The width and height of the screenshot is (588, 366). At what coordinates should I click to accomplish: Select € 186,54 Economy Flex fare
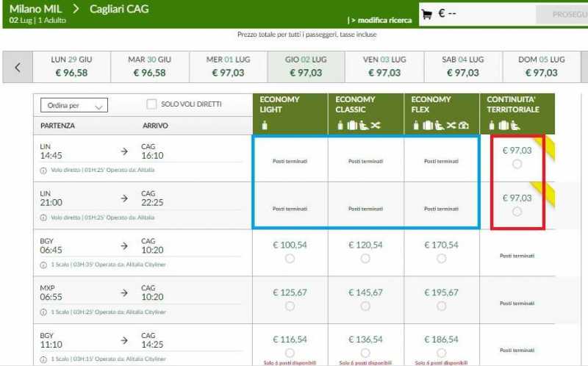pos(442,353)
